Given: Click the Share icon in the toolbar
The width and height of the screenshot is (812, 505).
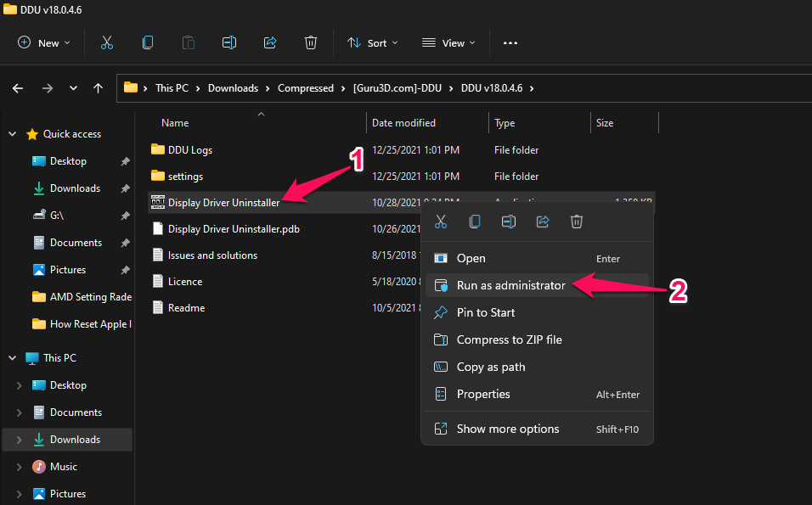Looking at the screenshot, I should coord(270,43).
